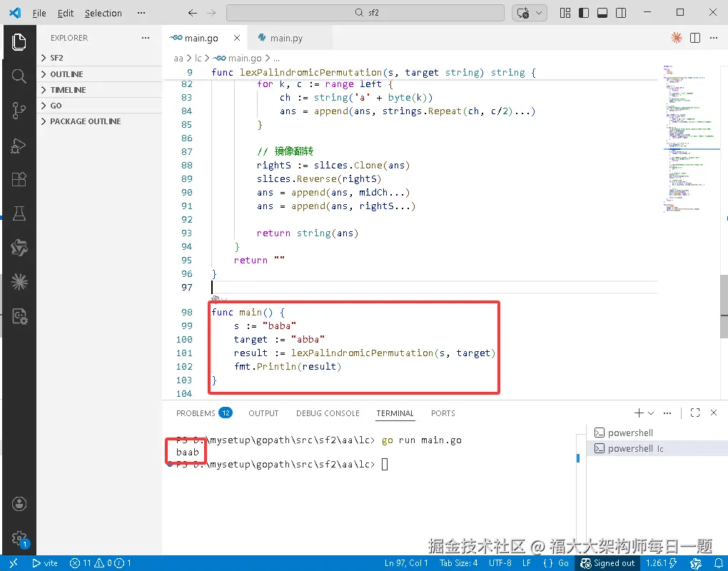
Task: Open the remote window indicator in status bar
Action: [x=13, y=563]
